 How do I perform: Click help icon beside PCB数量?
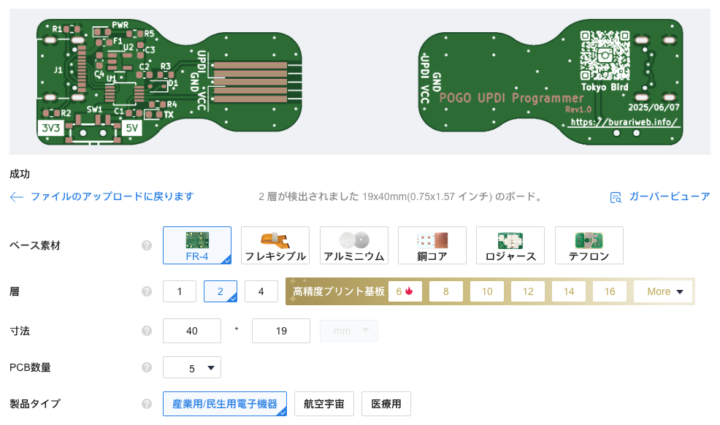[146, 367]
